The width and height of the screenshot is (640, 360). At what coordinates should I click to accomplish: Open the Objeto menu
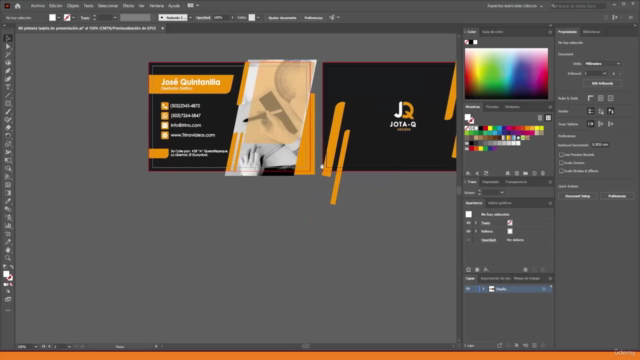(73, 6)
